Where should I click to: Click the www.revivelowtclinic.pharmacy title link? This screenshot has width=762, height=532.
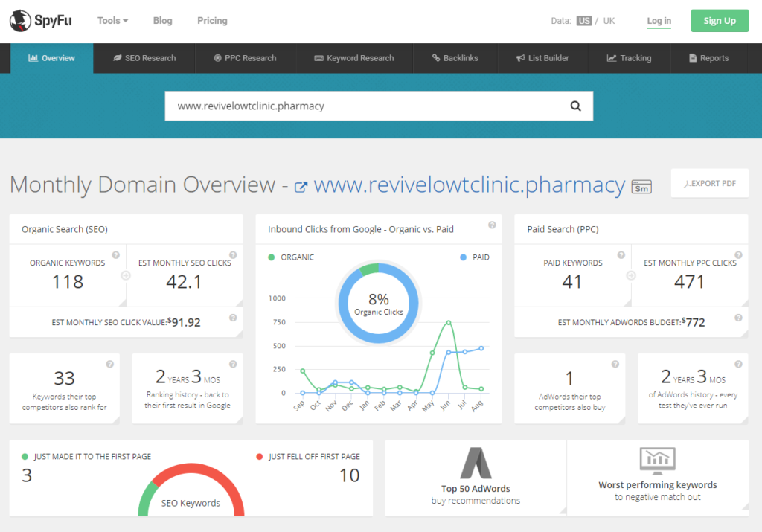(x=469, y=185)
